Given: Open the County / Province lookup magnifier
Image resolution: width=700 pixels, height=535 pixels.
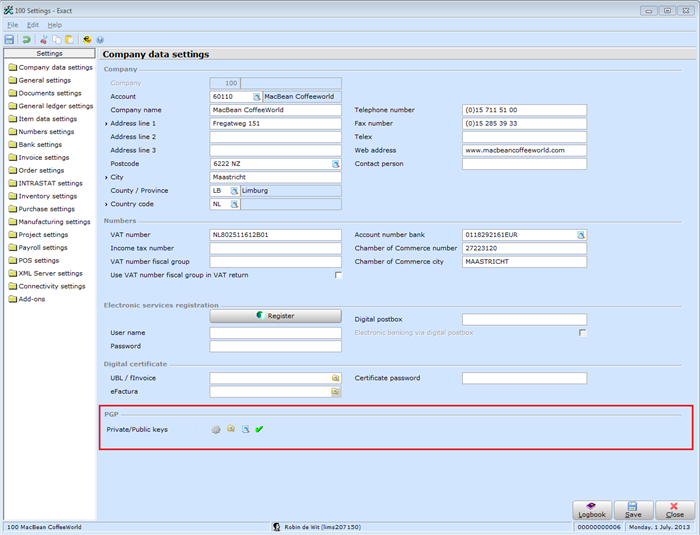Looking at the screenshot, I should [x=234, y=191].
